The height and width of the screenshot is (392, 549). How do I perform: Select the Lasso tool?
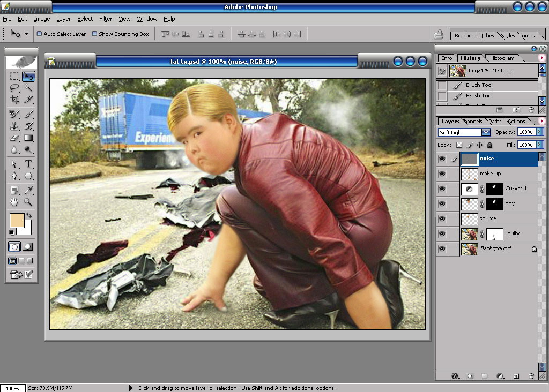pyautogui.click(x=14, y=87)
